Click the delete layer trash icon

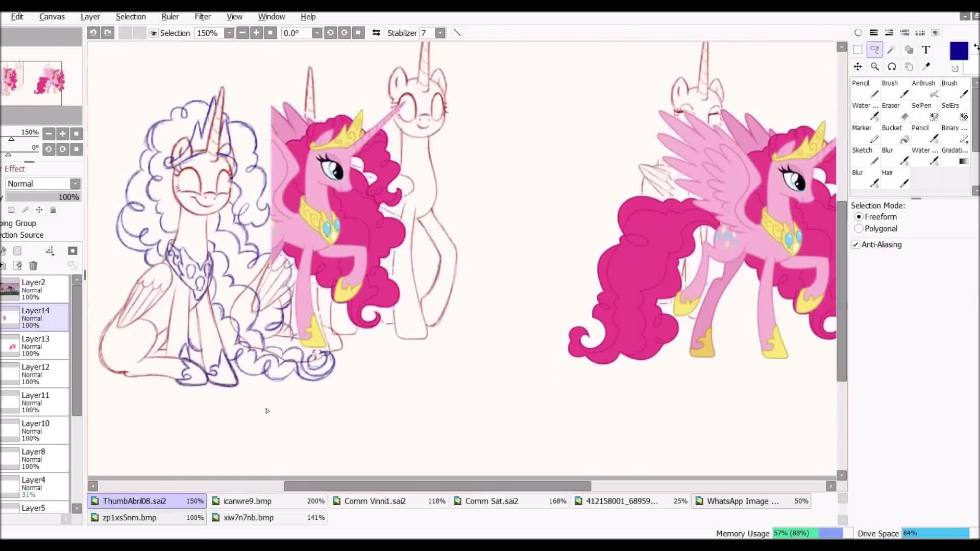click(33, 266)
